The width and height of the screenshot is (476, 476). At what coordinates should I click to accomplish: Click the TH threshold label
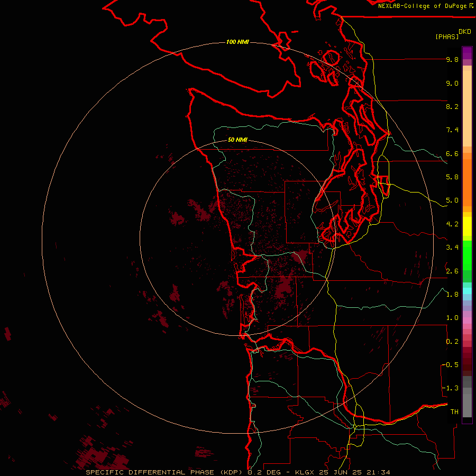454,412
